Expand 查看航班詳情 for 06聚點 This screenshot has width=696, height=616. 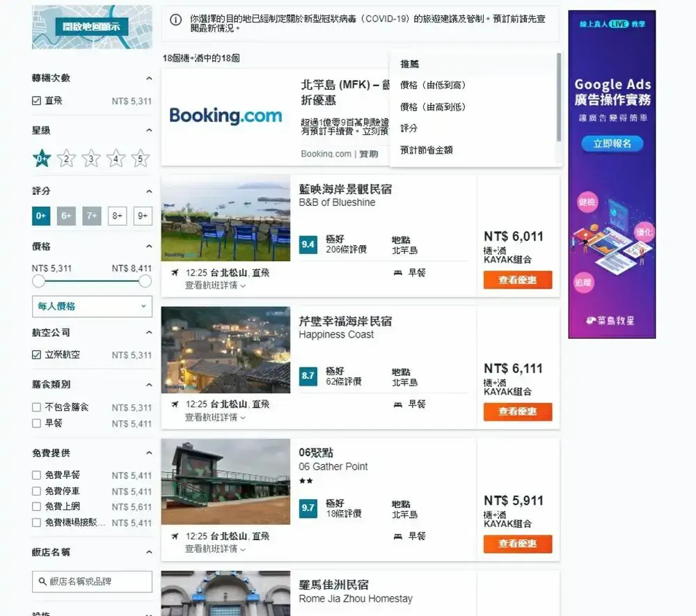(215, 549)
